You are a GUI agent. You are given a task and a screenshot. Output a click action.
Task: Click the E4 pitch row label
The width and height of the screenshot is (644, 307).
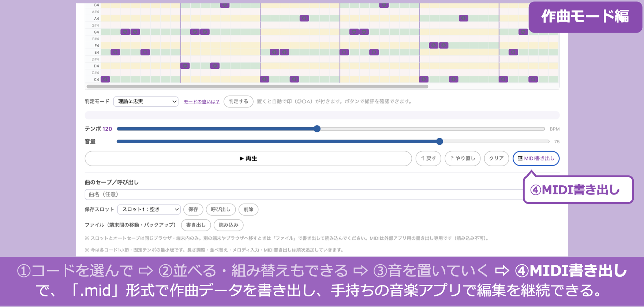coord(97,52)
